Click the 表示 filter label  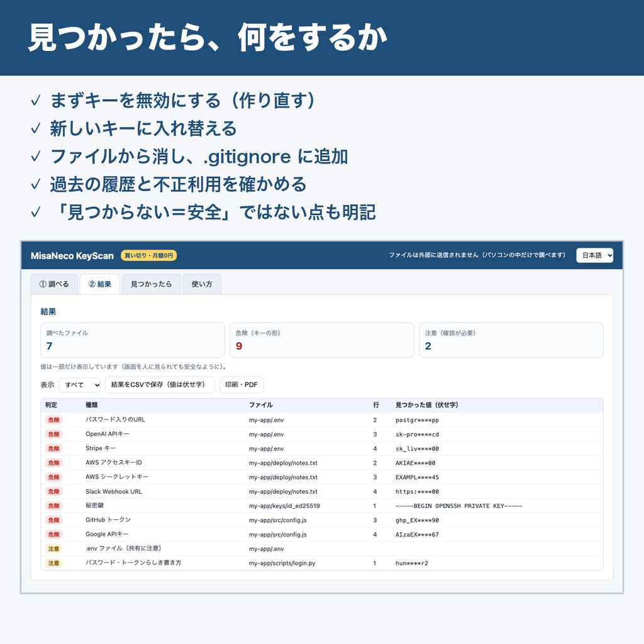pos(47,385)
